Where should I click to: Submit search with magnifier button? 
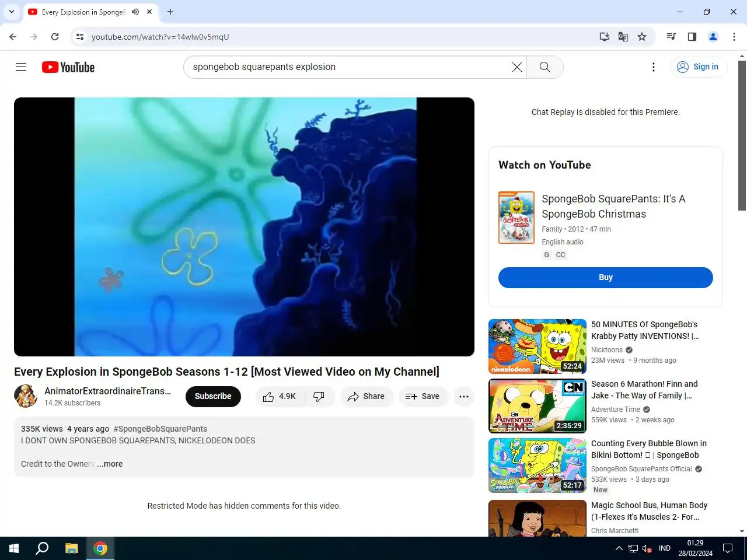(x=545, y=67)
